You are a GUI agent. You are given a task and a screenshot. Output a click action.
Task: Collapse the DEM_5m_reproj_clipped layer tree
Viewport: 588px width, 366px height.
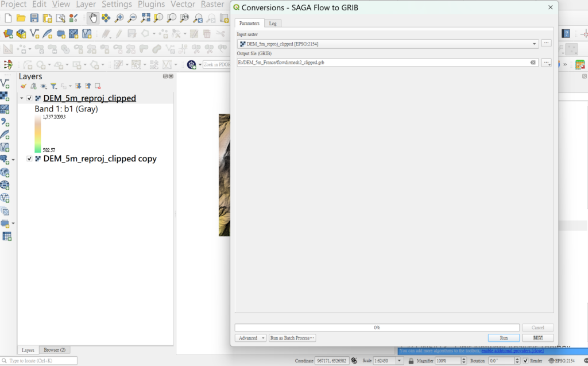click(22, 98)
